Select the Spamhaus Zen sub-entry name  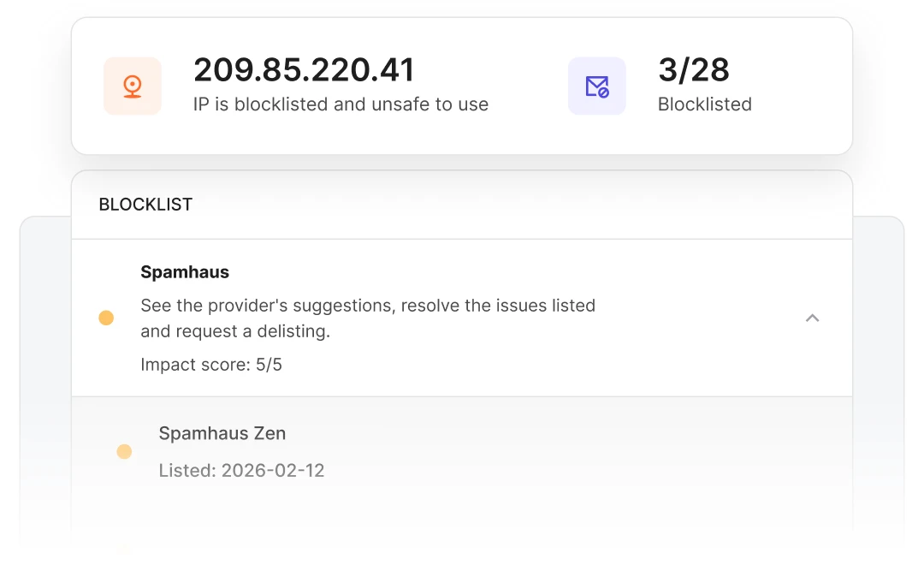point(222,433)
